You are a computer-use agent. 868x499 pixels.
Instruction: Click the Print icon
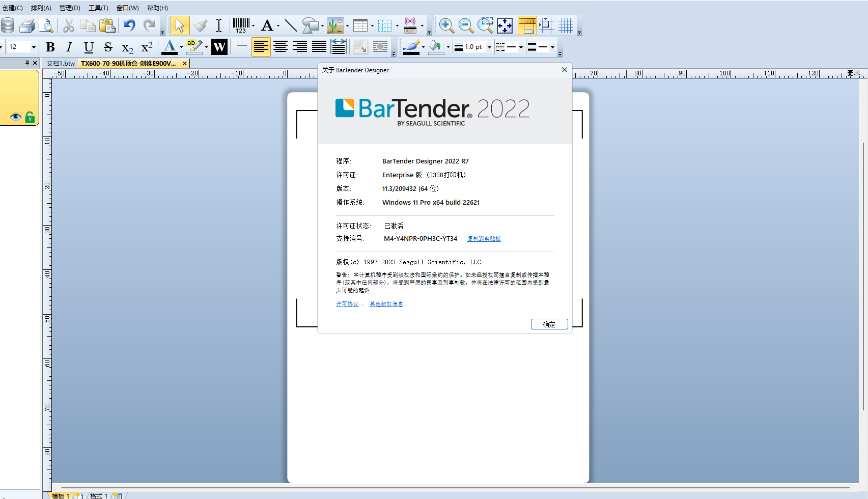(x=26, y=25)
